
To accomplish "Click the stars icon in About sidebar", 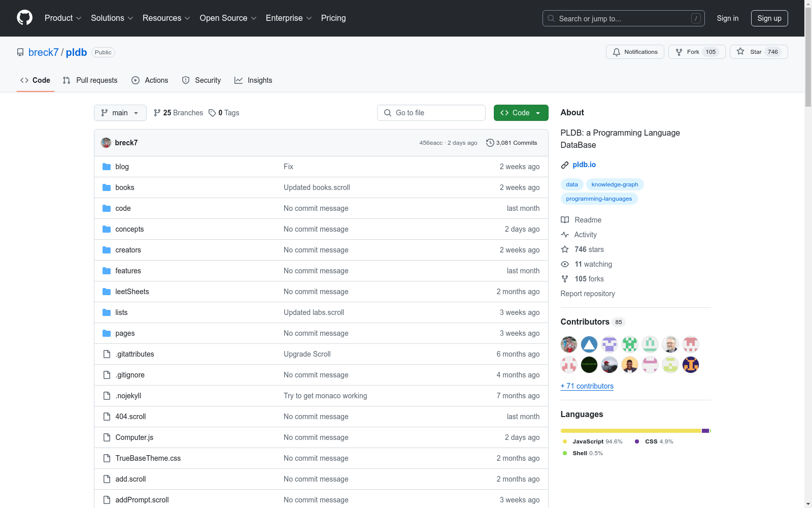I will 565,249.
